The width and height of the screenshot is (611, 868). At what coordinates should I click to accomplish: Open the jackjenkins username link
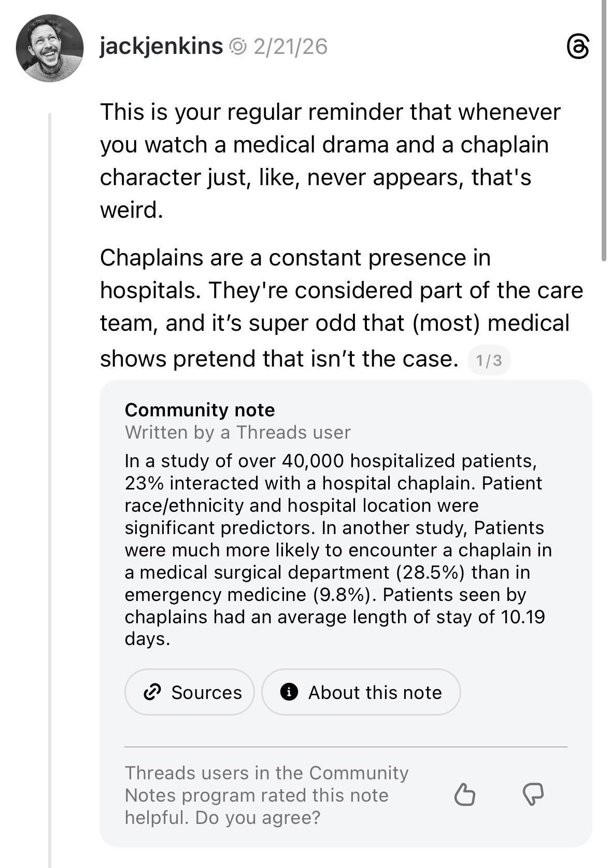pyautogui.click(x=161, y=46)
